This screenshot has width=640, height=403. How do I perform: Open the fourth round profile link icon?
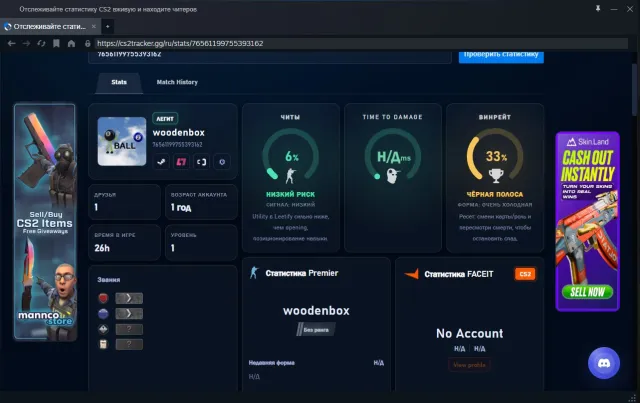222,162
